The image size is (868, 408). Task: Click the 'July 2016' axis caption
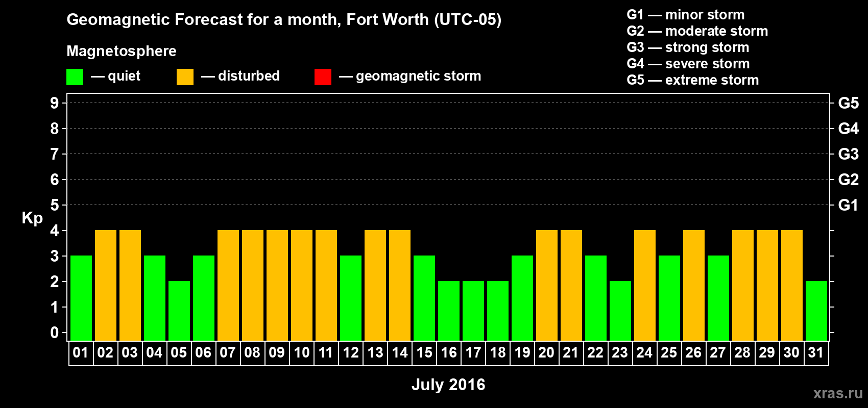[448, 385]
